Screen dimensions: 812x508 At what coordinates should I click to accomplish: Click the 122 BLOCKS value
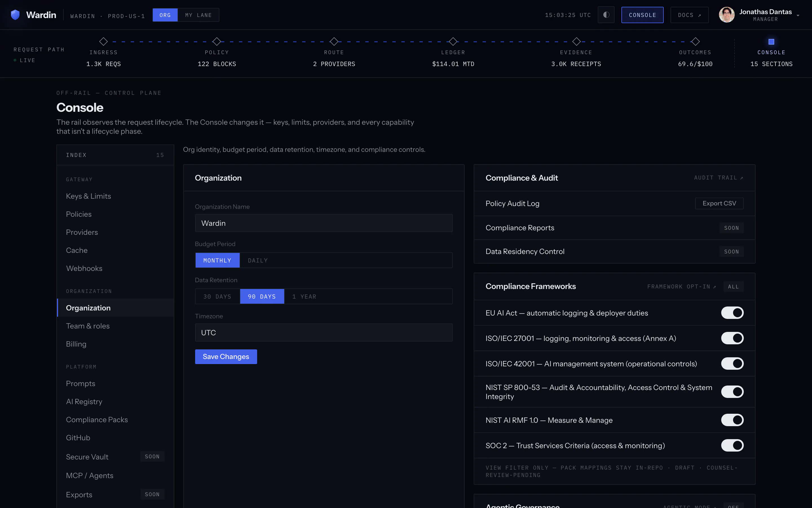click(217, 64)
